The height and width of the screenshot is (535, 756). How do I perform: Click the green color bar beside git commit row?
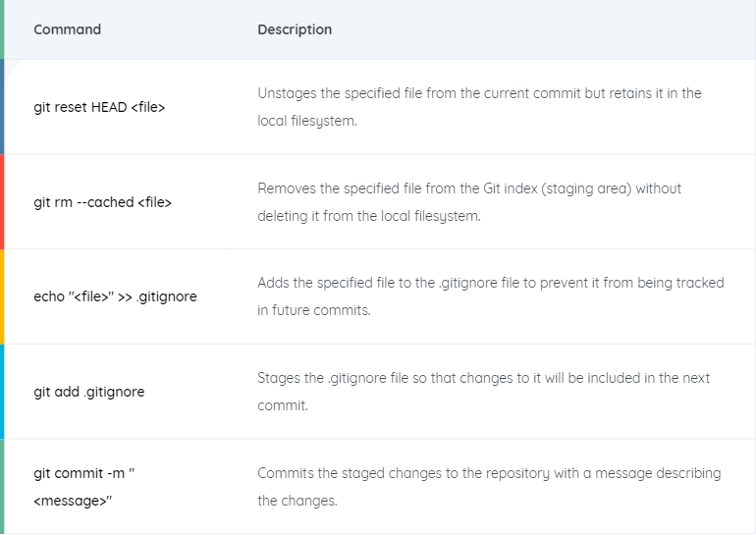(2, 487)
